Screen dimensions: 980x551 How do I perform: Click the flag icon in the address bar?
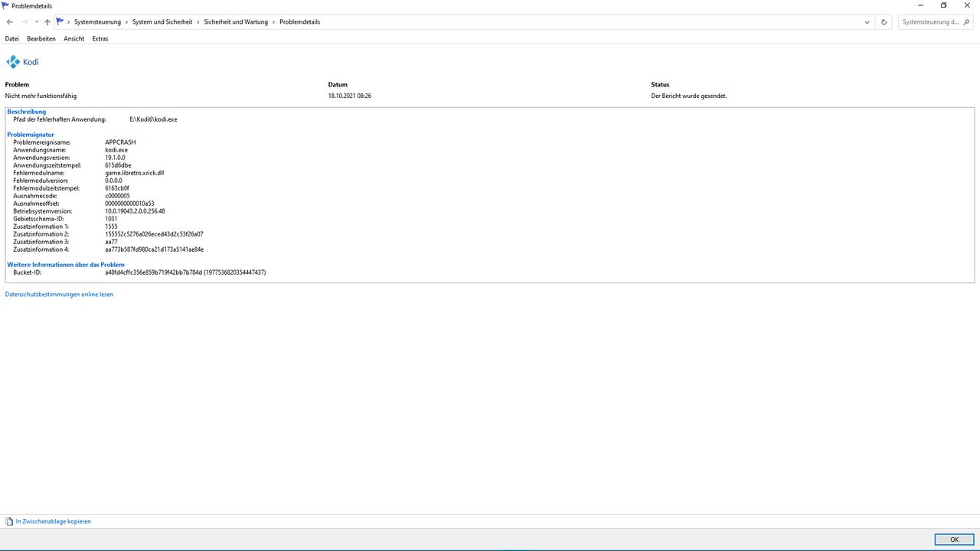tap(60, 21)
